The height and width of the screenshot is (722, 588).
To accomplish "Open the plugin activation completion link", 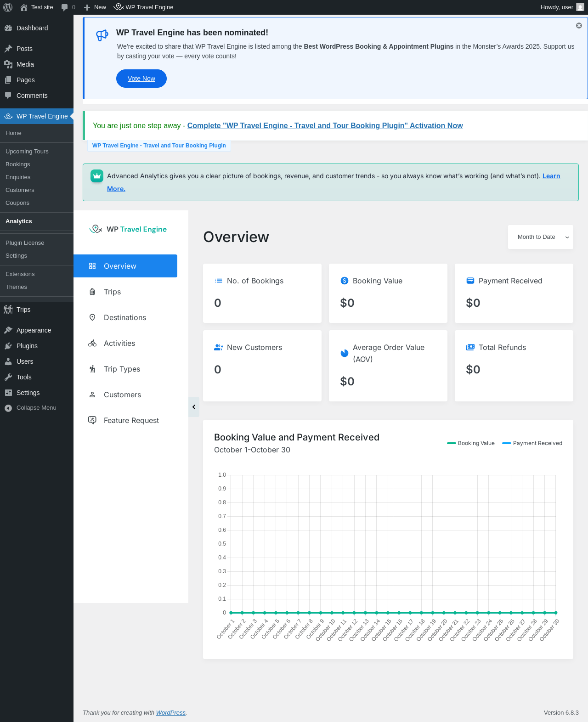I will pos(325,126).
